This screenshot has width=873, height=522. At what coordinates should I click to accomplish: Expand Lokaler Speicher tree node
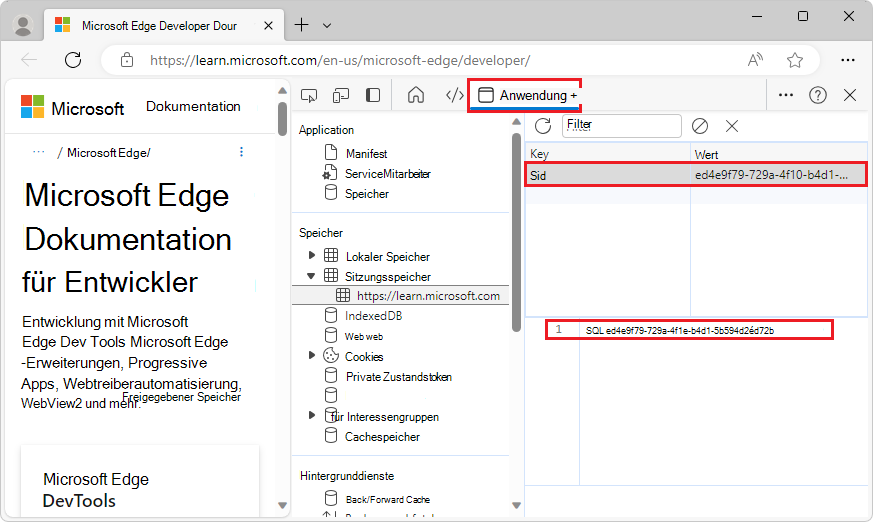pyautogui.click(x=312, y=255)
